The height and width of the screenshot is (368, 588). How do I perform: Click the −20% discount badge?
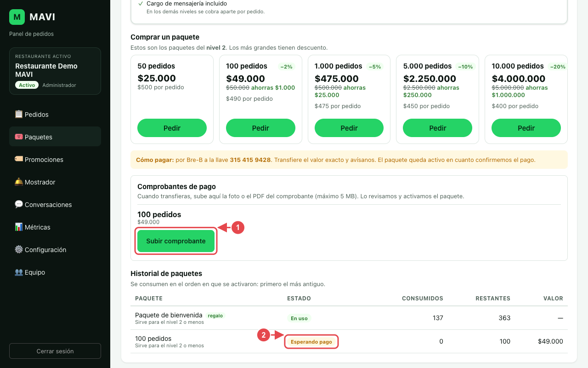557,67
